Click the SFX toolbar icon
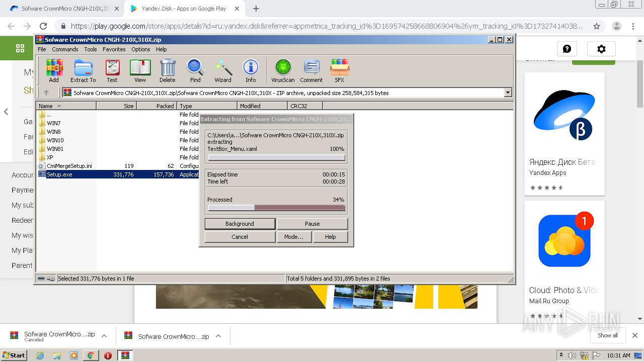This screenshot has width=644, height=362. click(340, 71)
